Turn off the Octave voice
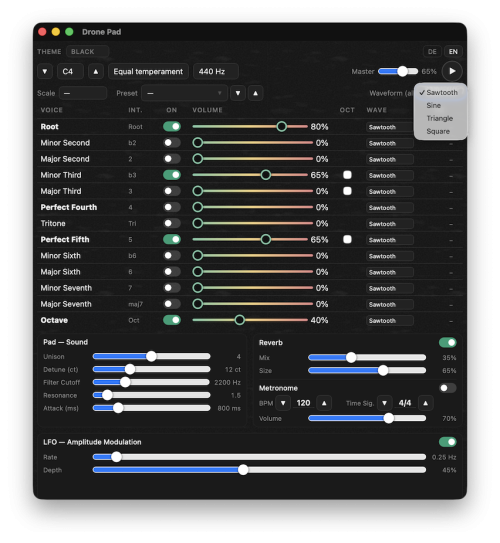This screenshot has height=543, width=500. (x=172, y=320)
